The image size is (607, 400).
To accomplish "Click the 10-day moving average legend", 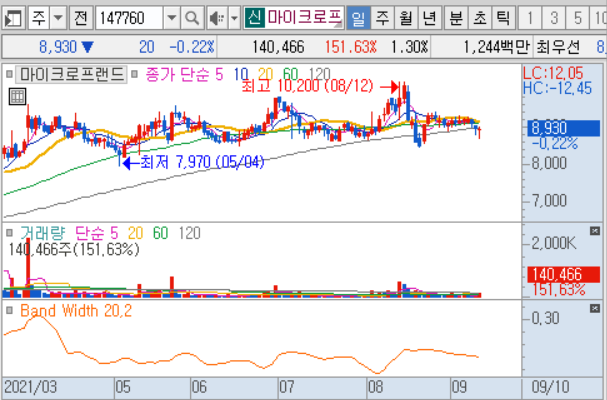I will 241,74.
